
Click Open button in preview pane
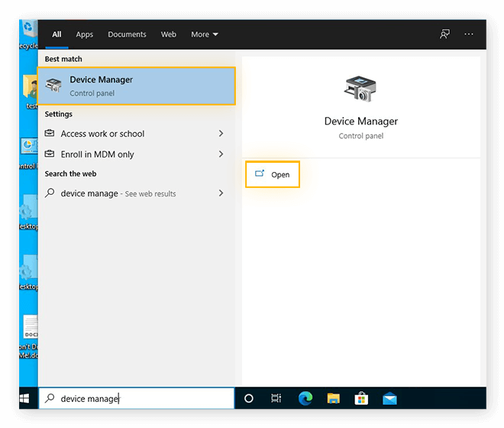point(273,174)
